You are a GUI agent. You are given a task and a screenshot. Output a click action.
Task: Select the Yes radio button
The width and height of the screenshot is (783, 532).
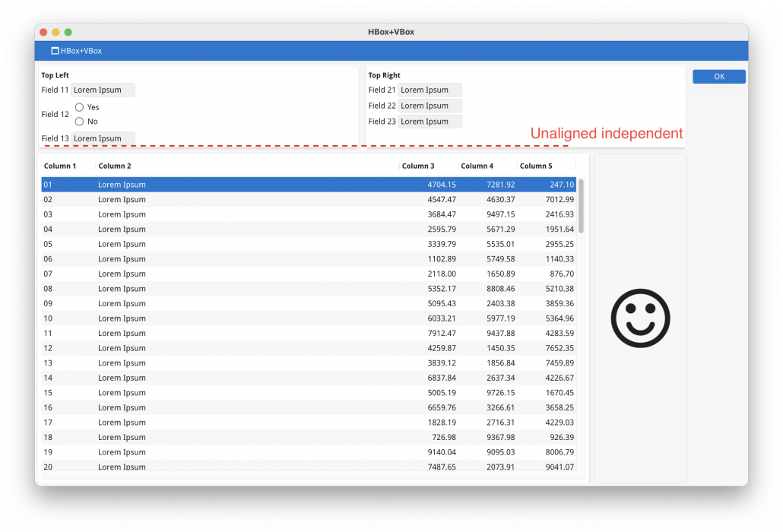click(79, 107)
